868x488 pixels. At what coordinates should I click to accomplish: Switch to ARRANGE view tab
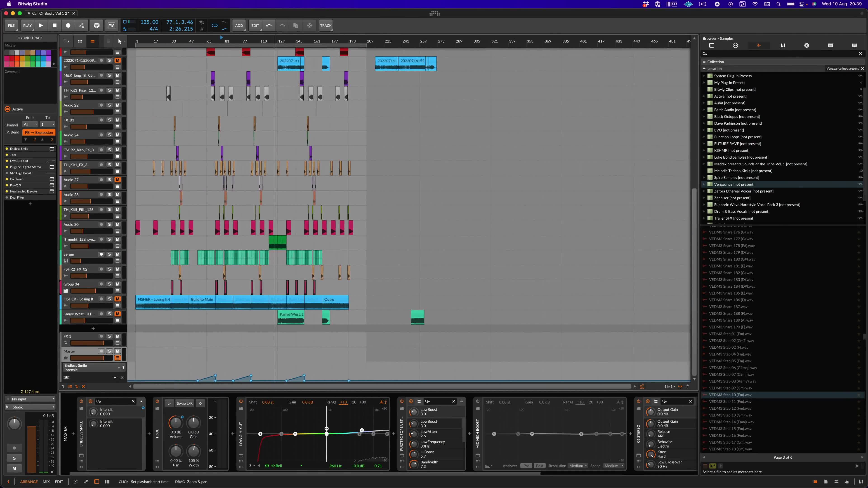tap(29, 482)
